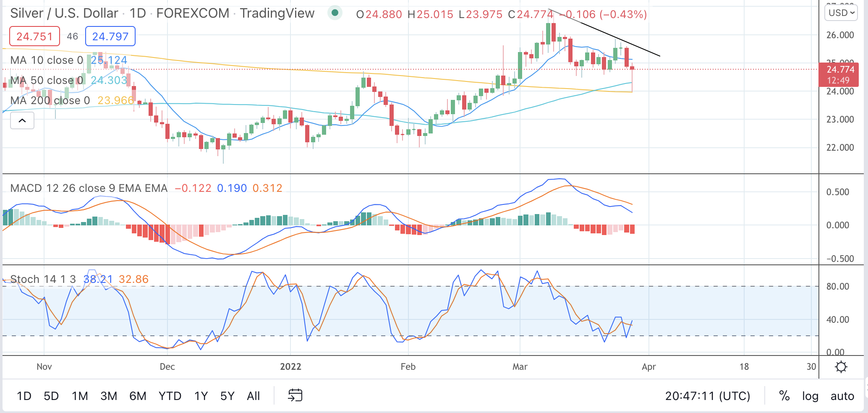Select the MA 200 close indicator label
The image size is (868, 413).
point(50,100)
